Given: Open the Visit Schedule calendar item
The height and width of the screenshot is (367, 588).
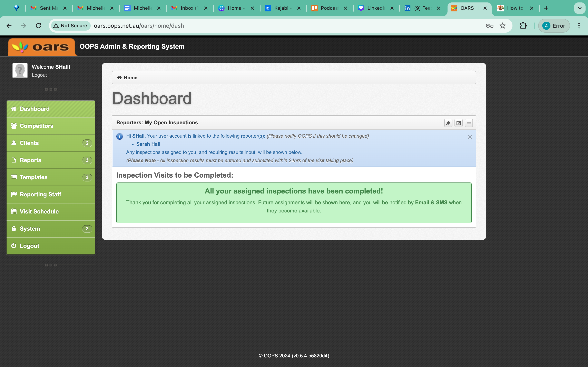Looking at the screenshot, I should point(51,212).
